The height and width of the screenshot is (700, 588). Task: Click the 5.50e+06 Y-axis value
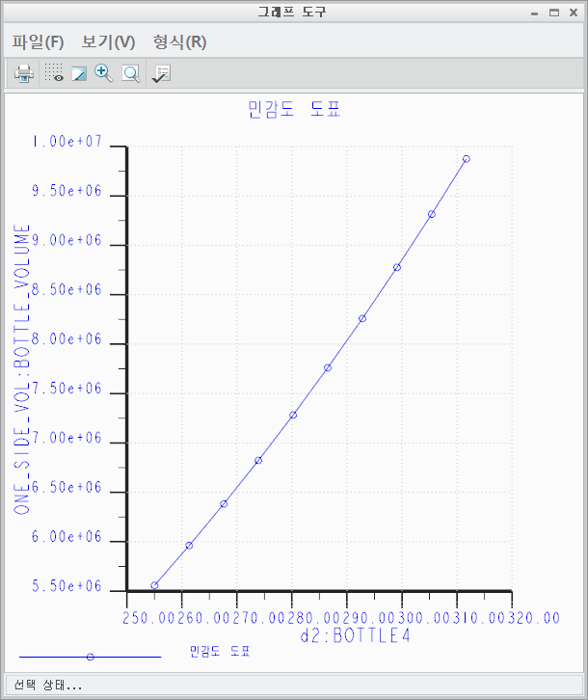(67, 585)
